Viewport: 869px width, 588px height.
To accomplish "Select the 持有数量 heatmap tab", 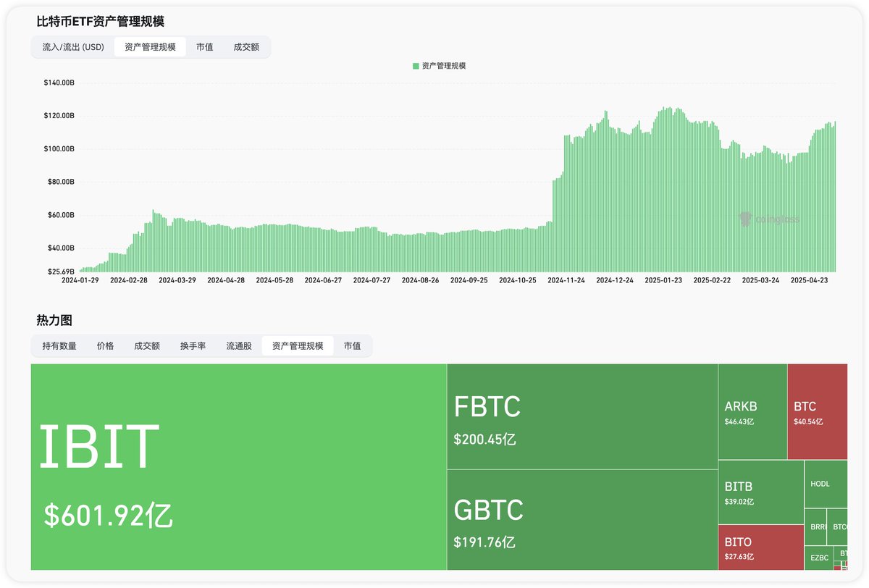I will 59,346.
